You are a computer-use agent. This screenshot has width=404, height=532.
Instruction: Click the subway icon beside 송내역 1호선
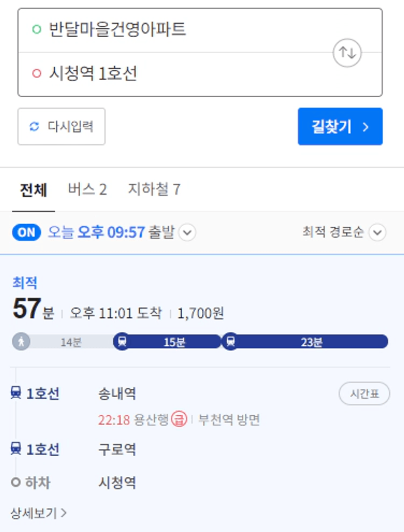[x=16, y=393]
